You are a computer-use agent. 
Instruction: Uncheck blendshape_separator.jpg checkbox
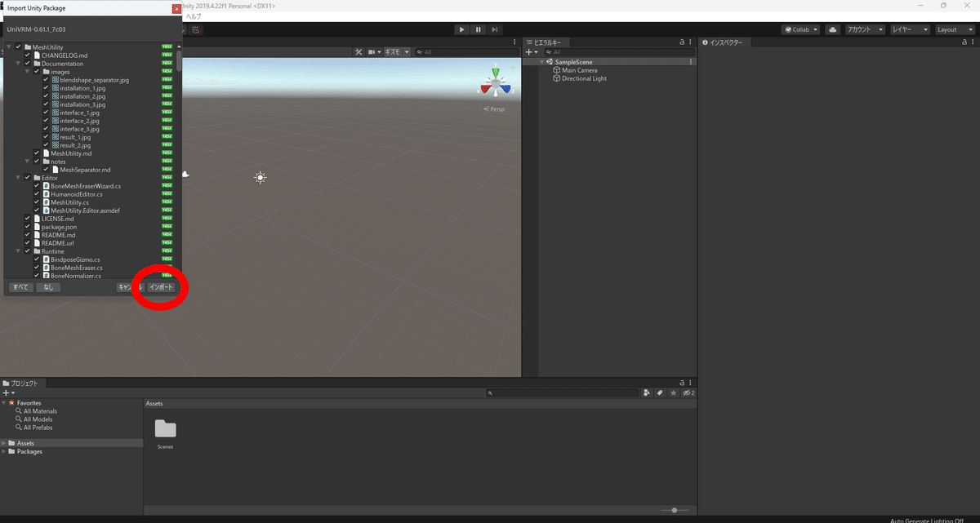(46, 80)
